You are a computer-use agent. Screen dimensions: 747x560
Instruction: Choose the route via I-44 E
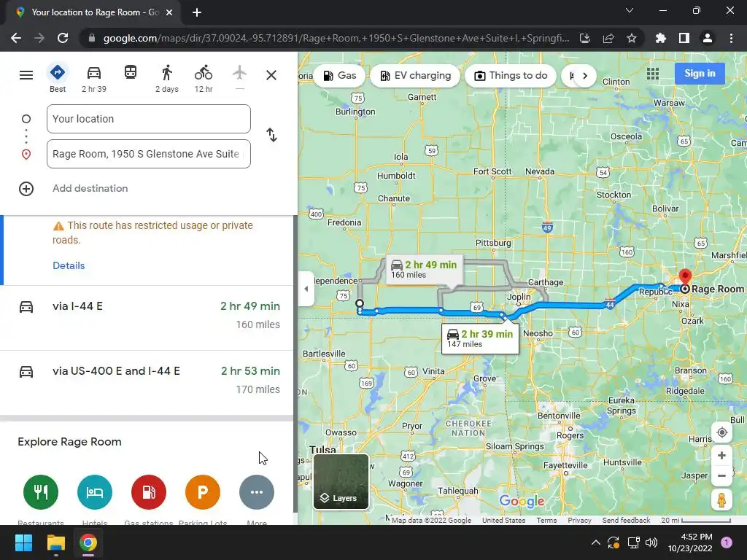click(147, 318)
